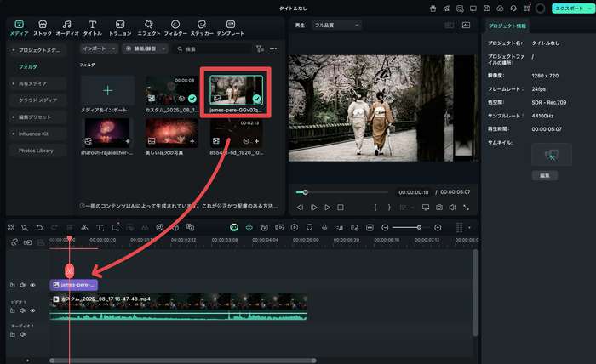Click the media filter/sort icon
This screenshot has height=364, width=596.
[x=260, y=48]
